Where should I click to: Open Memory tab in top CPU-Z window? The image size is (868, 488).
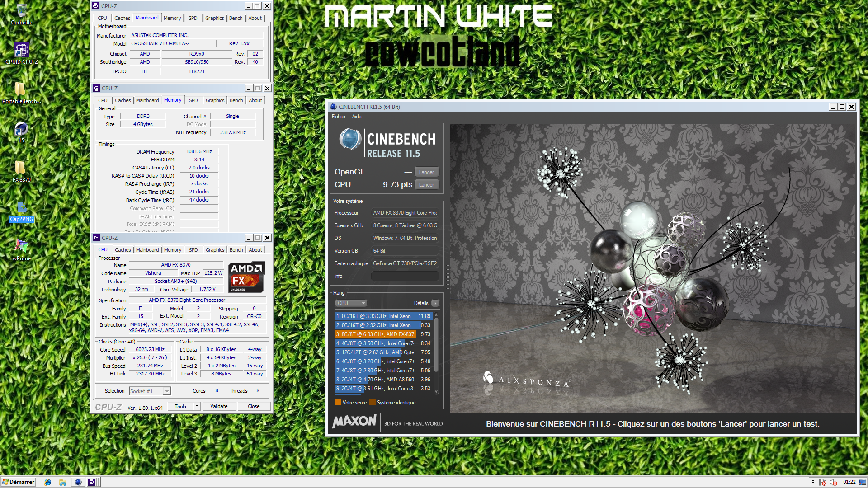pos(172,18)
